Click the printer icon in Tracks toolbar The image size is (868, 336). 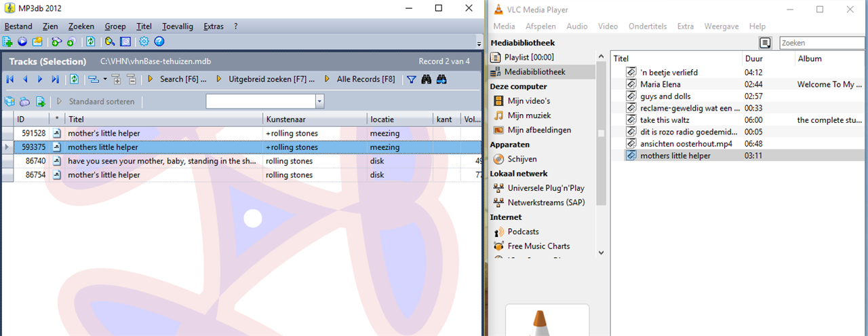click(x=24, y=102)
